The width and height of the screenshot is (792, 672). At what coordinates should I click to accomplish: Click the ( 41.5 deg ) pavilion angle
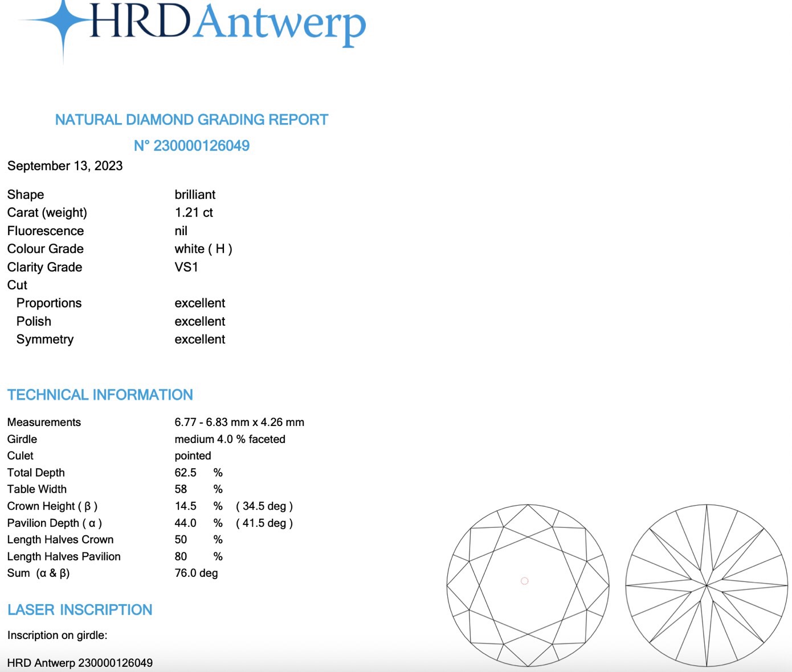coord(264,523)
